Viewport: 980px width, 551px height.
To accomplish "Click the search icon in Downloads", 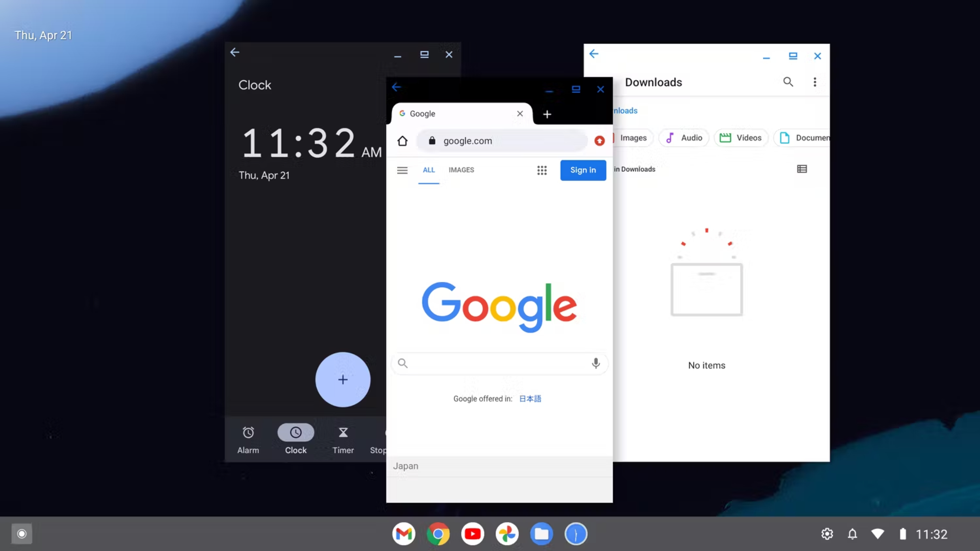I will click(788, 81).
